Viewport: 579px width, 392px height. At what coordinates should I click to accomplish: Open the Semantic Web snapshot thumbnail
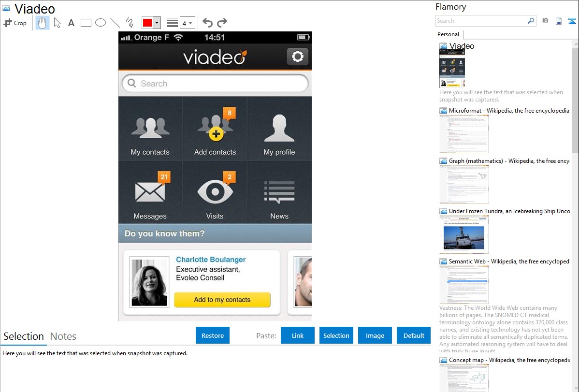(464, 285)
